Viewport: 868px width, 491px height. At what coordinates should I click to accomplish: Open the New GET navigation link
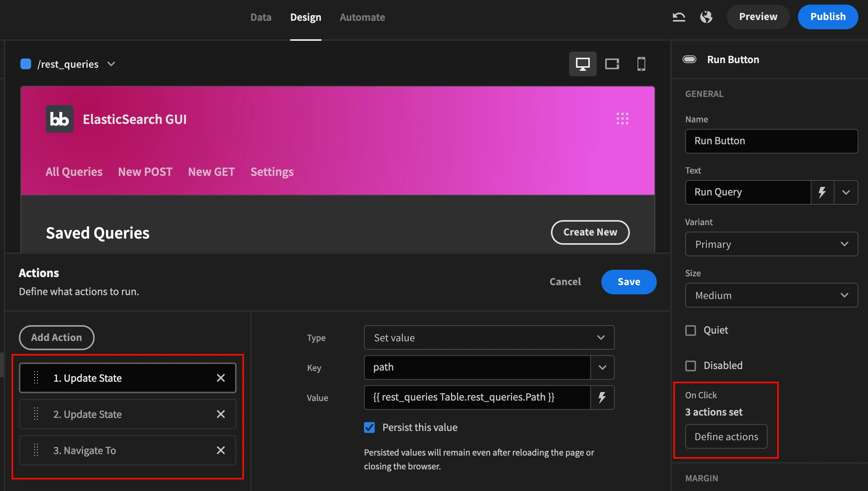(x=211, y=172)
